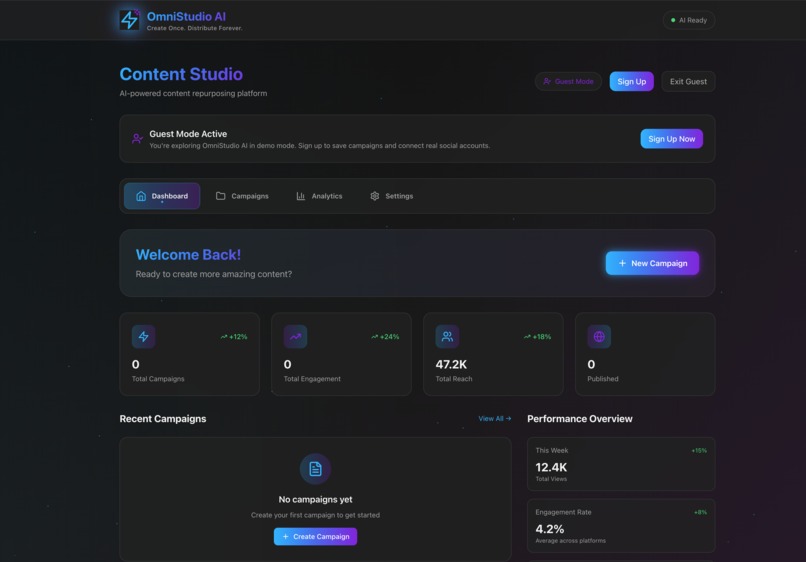Open the Dashboard tab
This screenshot has height=562, width=806.
click(x=162, y=196)
